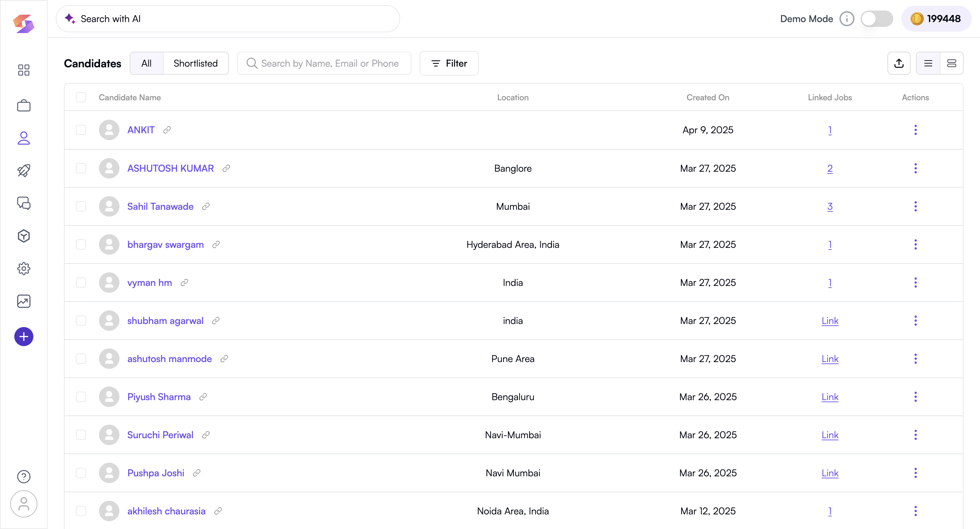
Task: Click the Created On column header
Action: (x=708, y=97)
